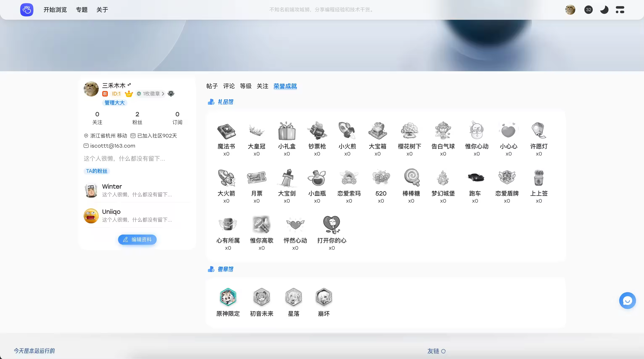Click the 大宝箱 gift icon
Viewport: 644px width, 359px height.
pyautogui.click(x=377, y=131)
